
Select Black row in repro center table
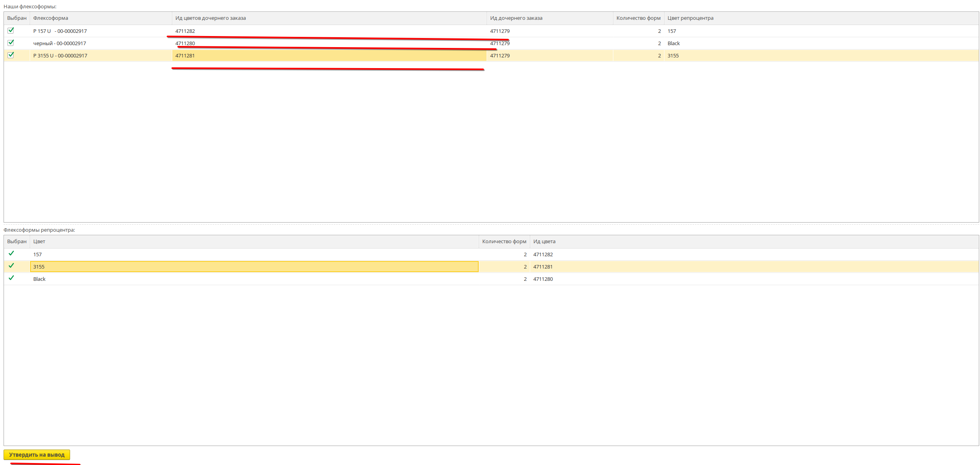pos(39,279)
